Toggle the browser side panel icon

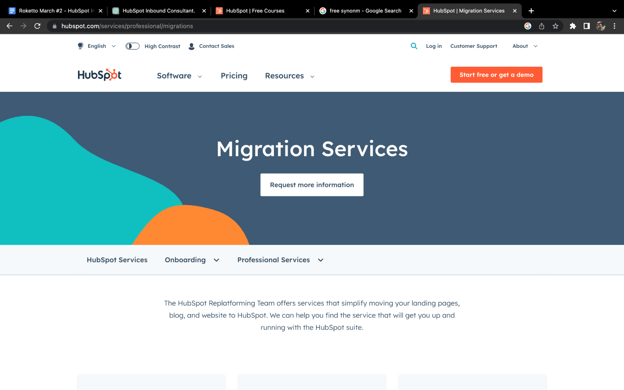587,26
